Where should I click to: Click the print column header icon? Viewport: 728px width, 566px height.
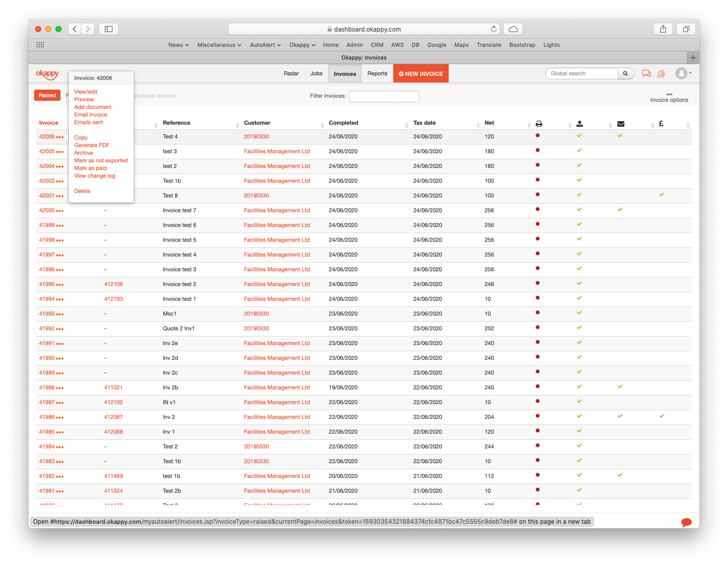pos(539,124)
